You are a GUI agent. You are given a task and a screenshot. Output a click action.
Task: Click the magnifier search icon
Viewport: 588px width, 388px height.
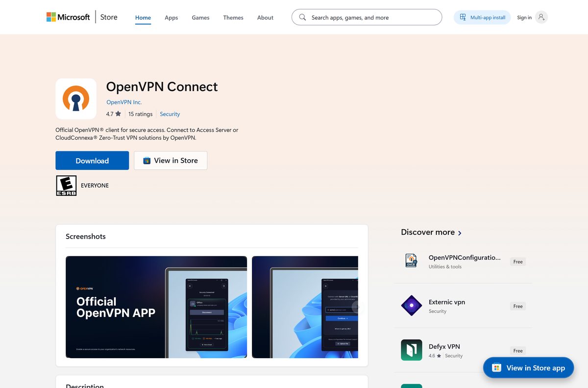(x=302, y=17)
